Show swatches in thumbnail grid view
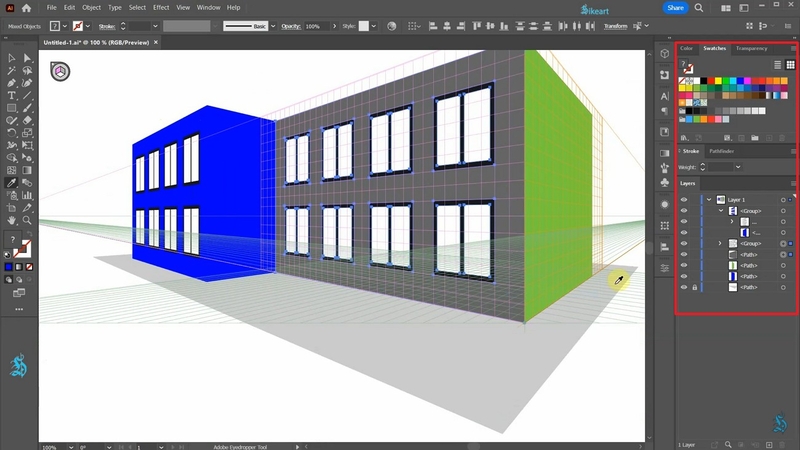The height and width of the screenshot is (450, 800). [x=790, y=65]
